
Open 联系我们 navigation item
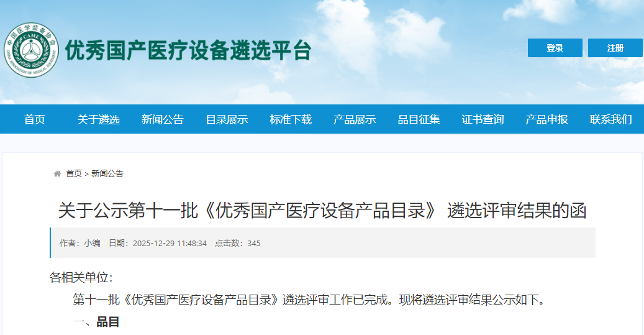pyautogui.click(x=611, y=119)
